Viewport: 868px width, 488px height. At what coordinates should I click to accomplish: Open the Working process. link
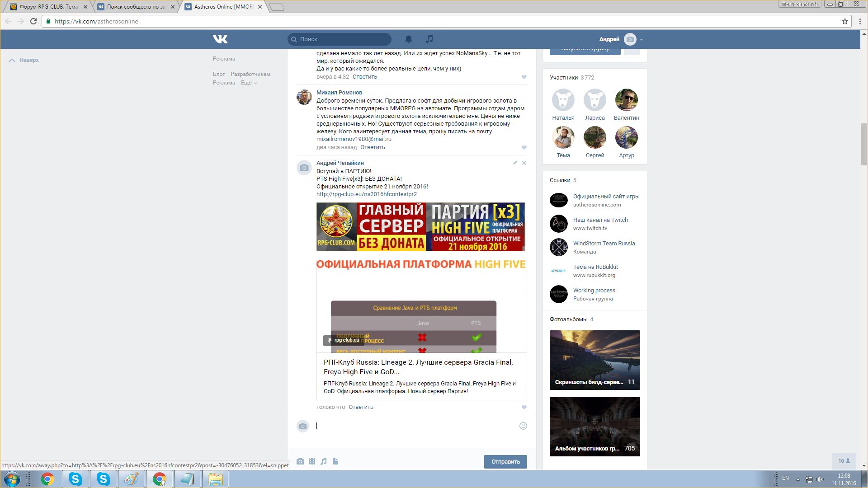click(594, 291)
